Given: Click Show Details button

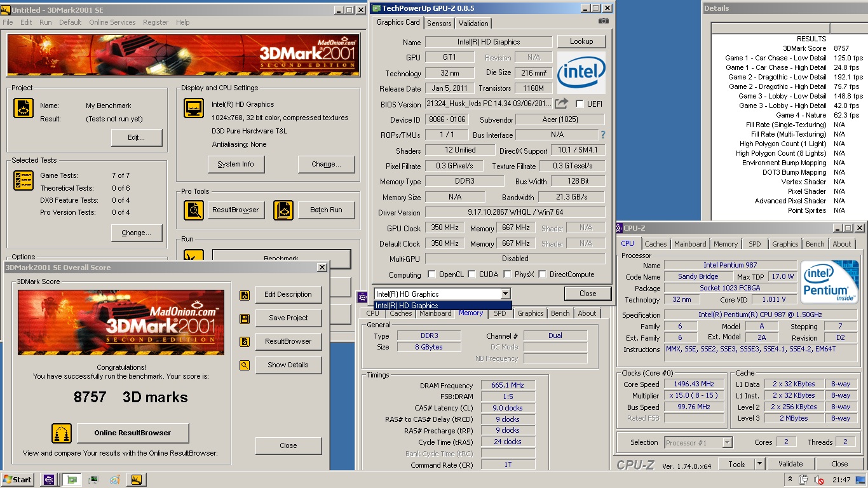Looking at the screenshot, I should [x=288, y=365].
